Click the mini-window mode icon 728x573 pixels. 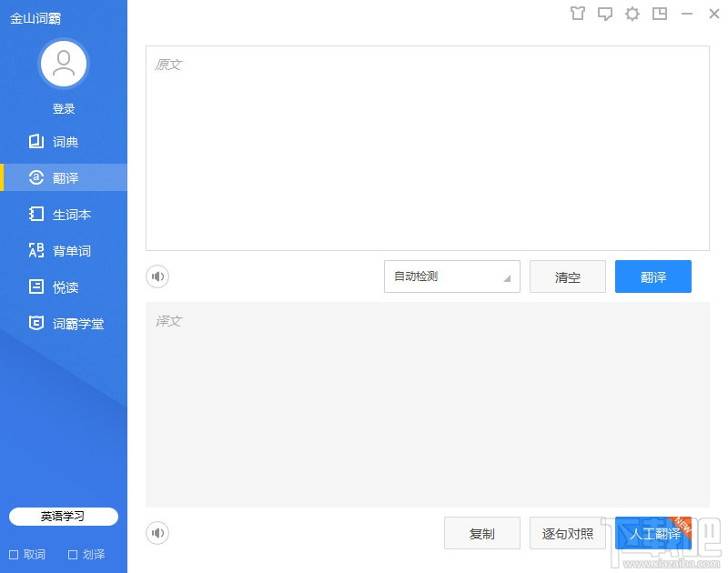pyautogui.click(x=659, y=14)
